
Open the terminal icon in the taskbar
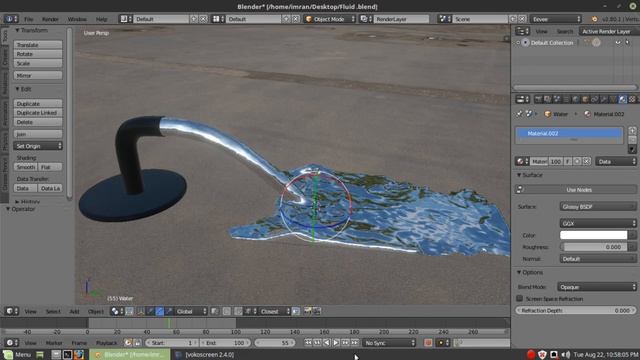[x=67, y=355]
